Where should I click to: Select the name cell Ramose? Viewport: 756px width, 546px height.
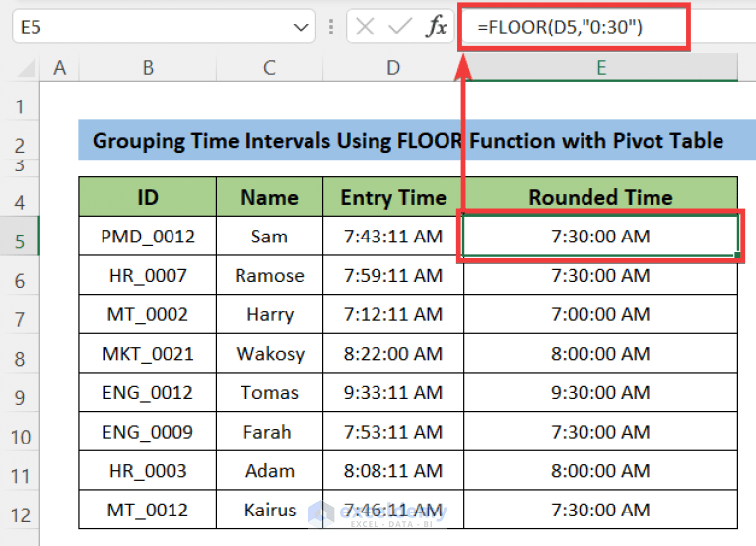(269, 275)
